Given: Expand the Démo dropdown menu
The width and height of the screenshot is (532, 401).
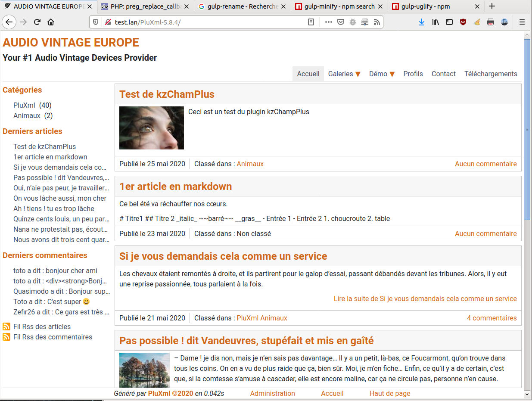Looking at the screenshot, I should coord(382,74).
